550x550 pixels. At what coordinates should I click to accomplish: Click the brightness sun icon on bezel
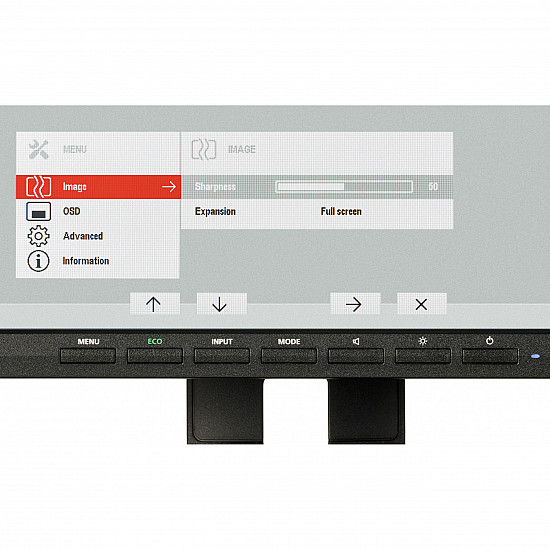pos(423,341)
